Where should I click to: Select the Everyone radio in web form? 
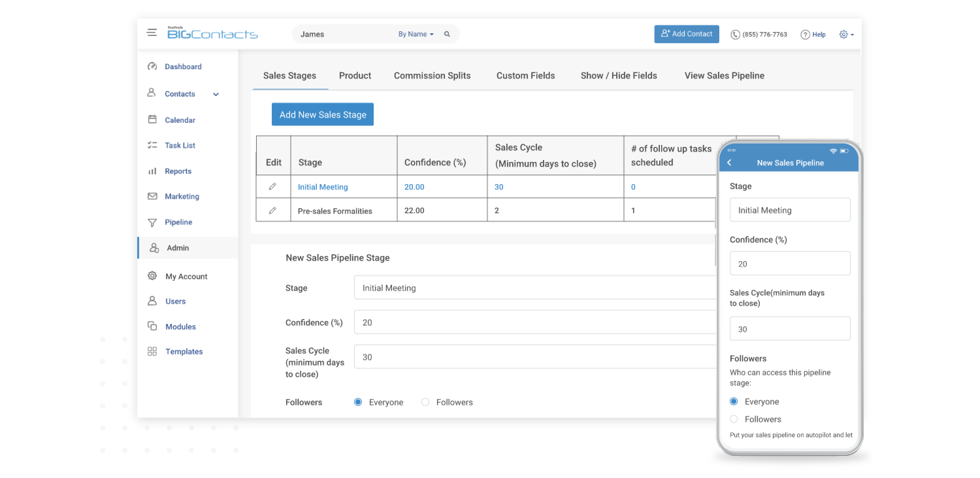(x=358, y=402)
